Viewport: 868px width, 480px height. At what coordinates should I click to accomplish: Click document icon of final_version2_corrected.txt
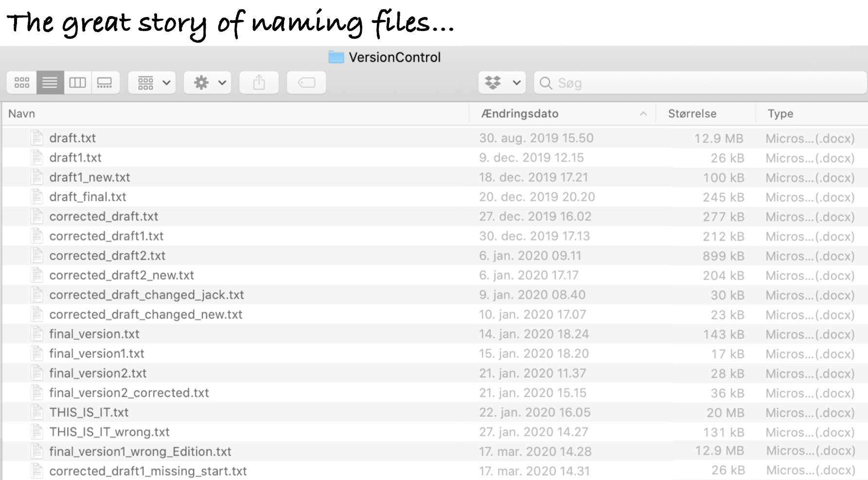click(x=37, y=392)
